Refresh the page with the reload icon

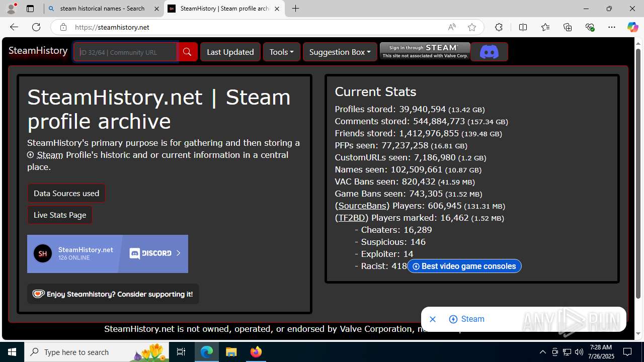pyautogui.click(x=36, y=27)
